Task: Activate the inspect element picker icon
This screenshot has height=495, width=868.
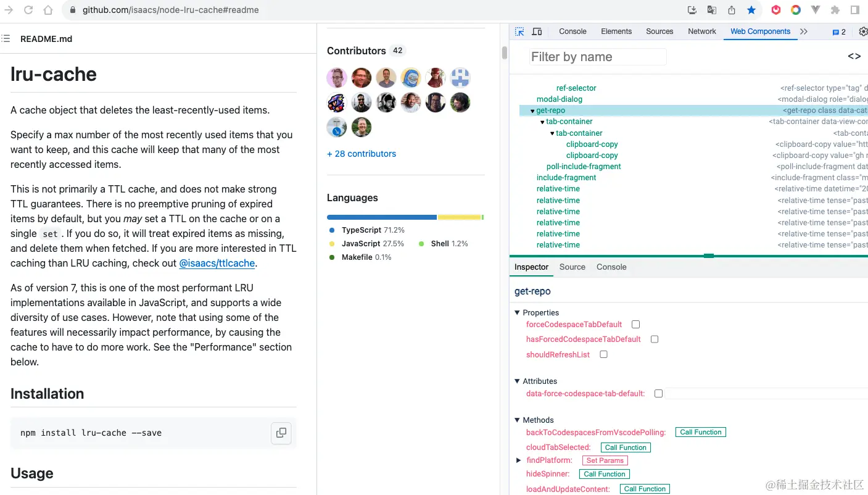Action: (x=519, y=31)
